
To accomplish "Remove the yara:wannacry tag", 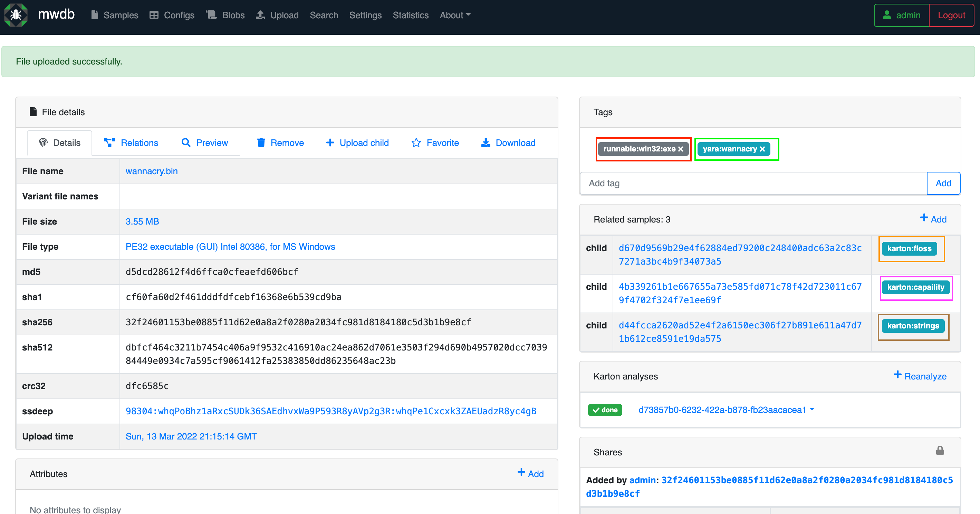I will click(x=762, y=149).
